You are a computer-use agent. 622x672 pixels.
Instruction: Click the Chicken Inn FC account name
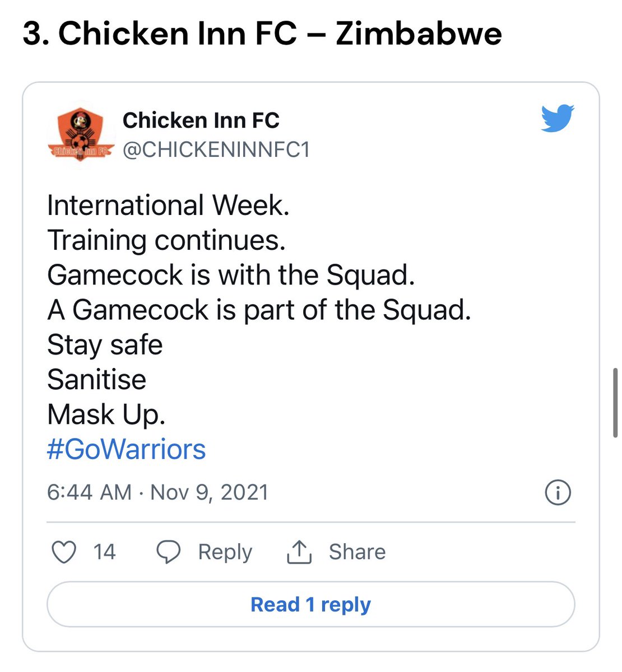(x=201, y=120)
